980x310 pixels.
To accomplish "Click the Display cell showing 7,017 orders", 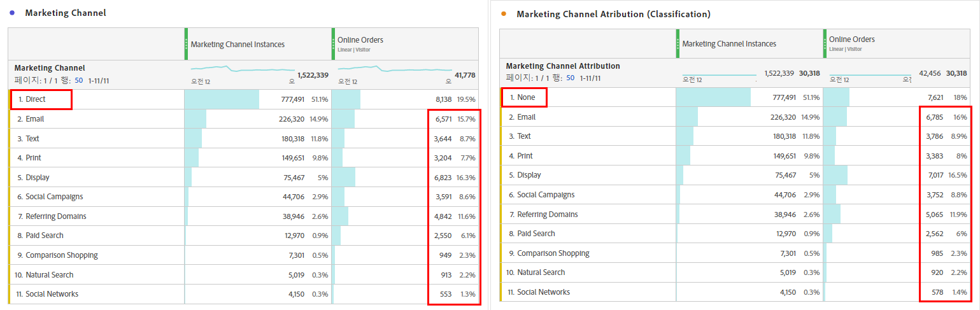I will pyautogui.click(x=934, y=175).
